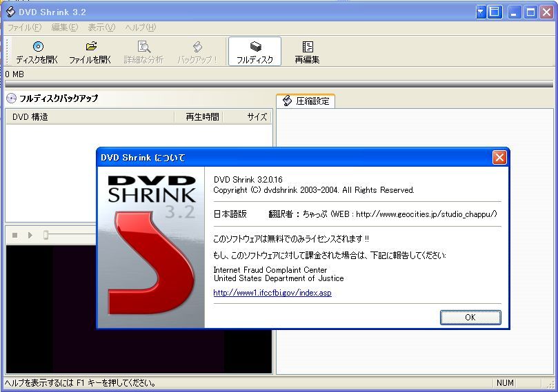The width and height of the screenshot is (558, 392).
Task: Click the play button in preview player
Action: [30, 236]
